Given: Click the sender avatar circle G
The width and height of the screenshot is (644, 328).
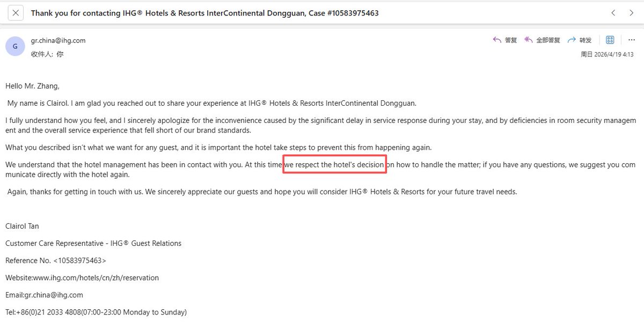Looking at the screenshot, I should pyautogui.click(x=15, y=46).
